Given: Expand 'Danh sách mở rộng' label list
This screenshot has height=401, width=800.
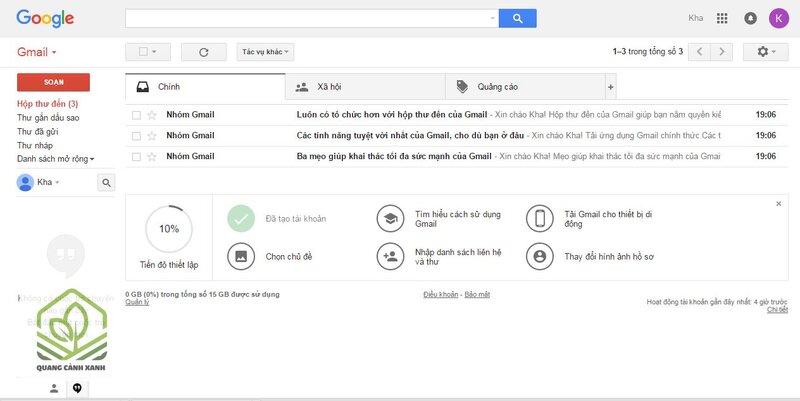Looking at the screenshot, I should coord(56,159).
